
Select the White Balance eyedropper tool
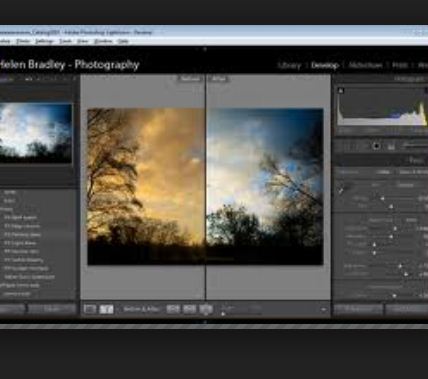341,190
